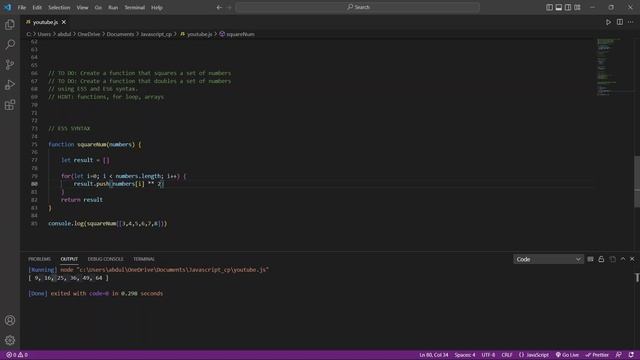Open the Code output channel dropdown
The image size is (640, 360).
(x=548, y=259)
